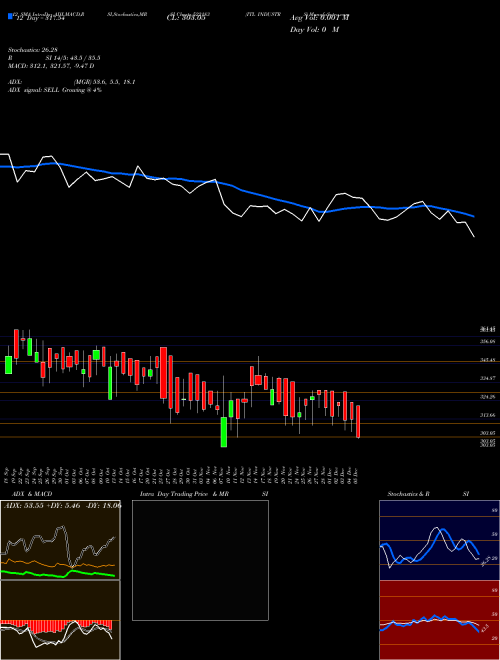Click the last red candlestick on the chart
Viewport: 500px width, 660px height.
(358, 422)
